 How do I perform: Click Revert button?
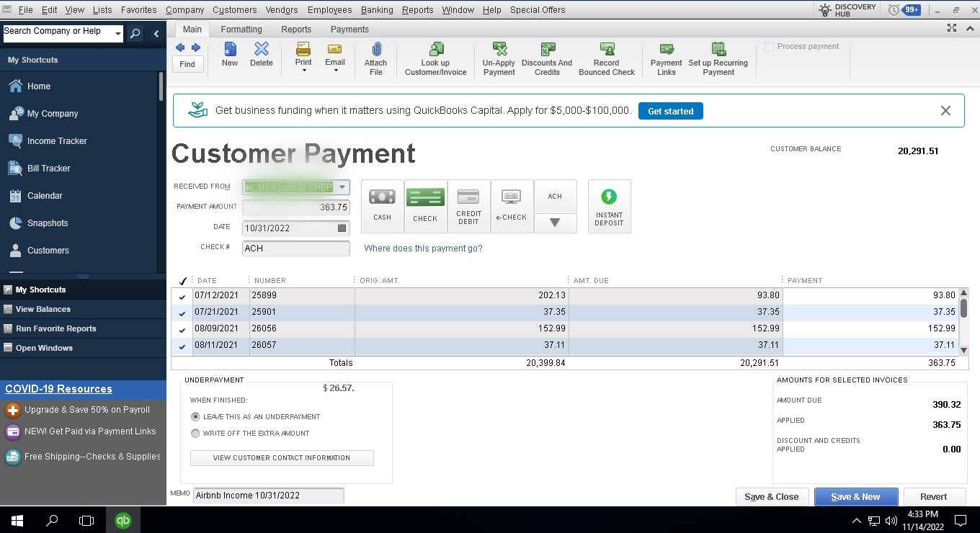pyautogui.click(x=933, y=497)
